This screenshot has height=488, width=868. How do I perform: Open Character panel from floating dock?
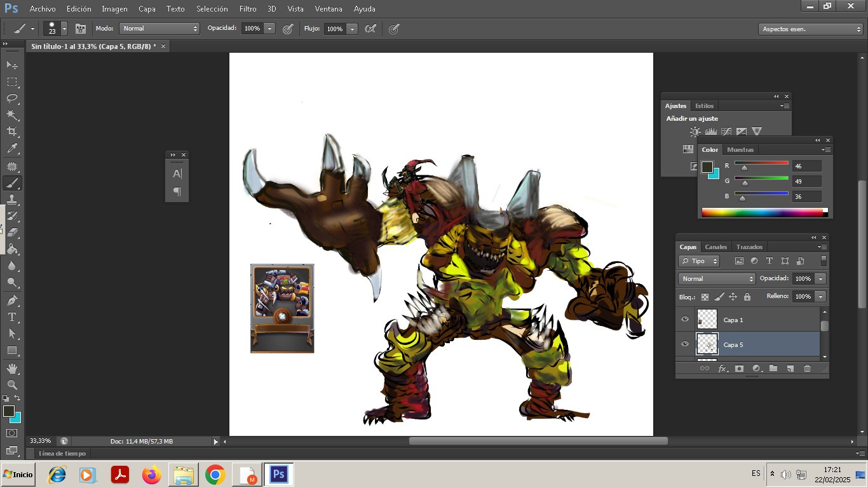point(177,173)
